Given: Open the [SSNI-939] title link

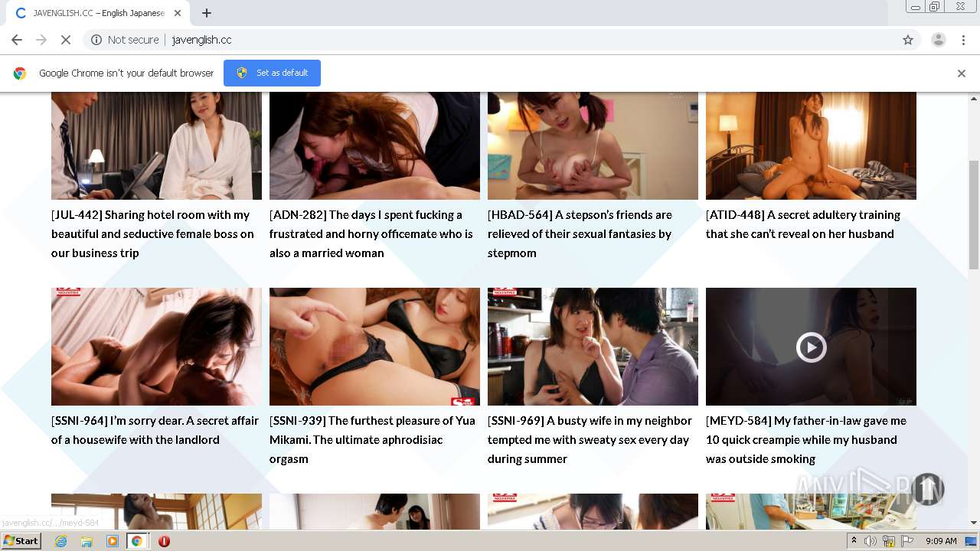Looking at the screenshot, I should click(372, 439).
